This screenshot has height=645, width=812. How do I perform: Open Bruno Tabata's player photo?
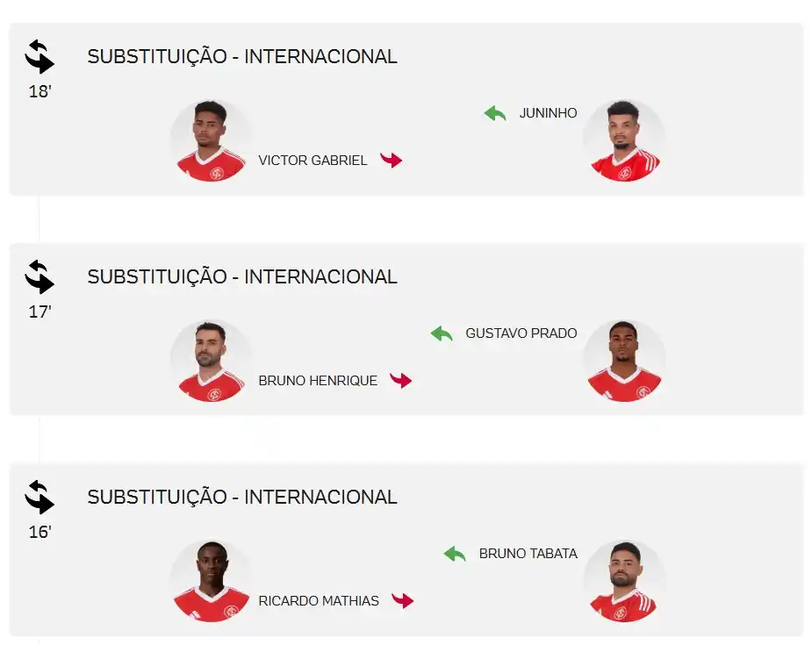(624, 581)
